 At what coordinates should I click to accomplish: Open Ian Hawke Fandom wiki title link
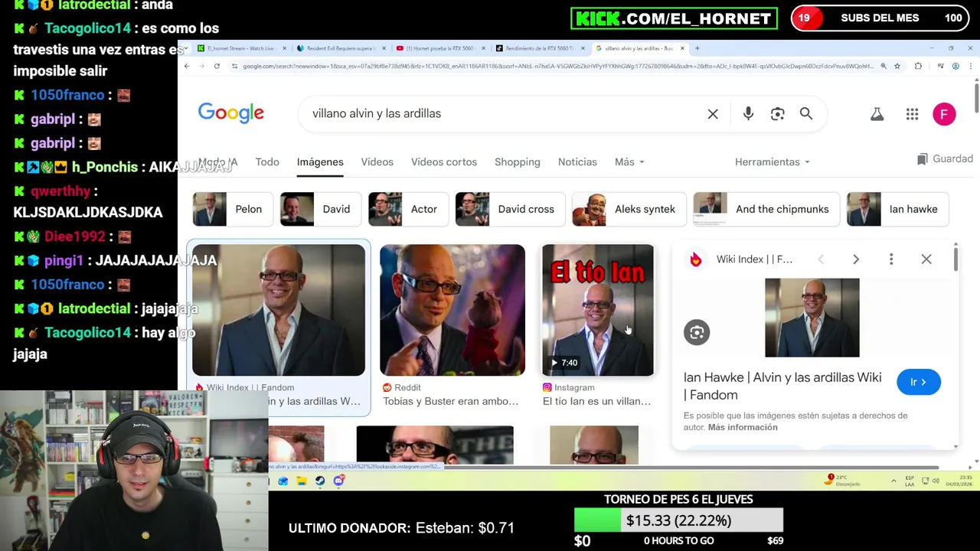(782, 386)
